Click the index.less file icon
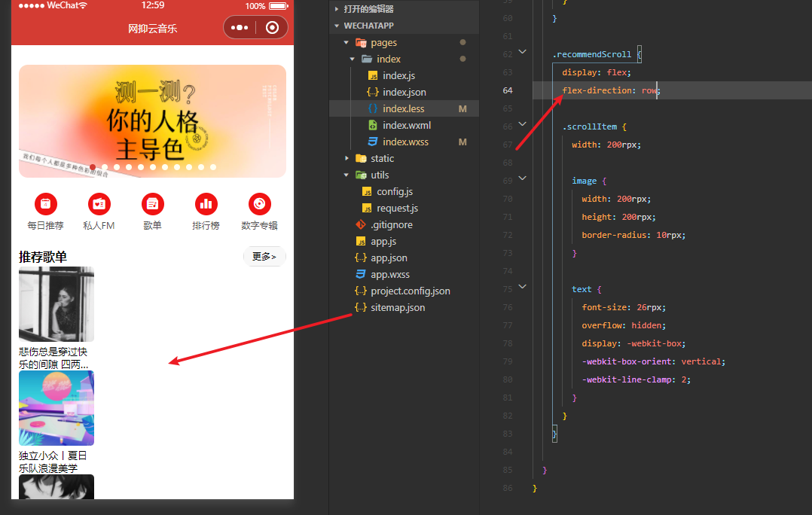Image resolution: width=812 pixels, height=515 pixels. (373, 108)
